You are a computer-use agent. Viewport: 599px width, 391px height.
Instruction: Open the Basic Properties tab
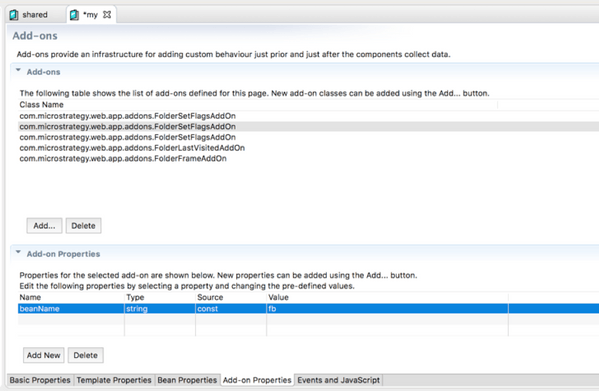tap(40, 380)
